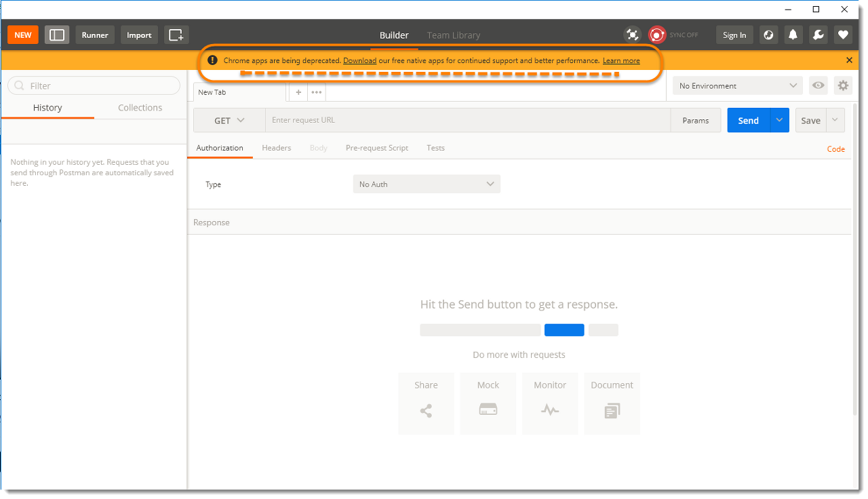
Task: Select the Collections tab
Action: [x=140, y=108]
